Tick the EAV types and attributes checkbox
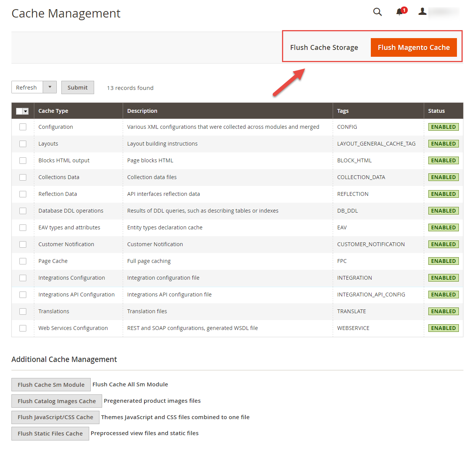 click(23, 227)
